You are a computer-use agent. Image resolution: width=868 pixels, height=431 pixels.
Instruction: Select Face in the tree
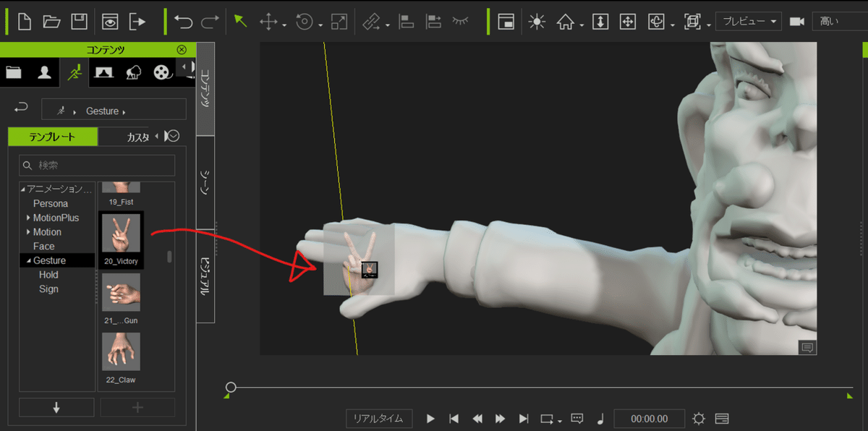pyautogui.click(x=44, y=246)
